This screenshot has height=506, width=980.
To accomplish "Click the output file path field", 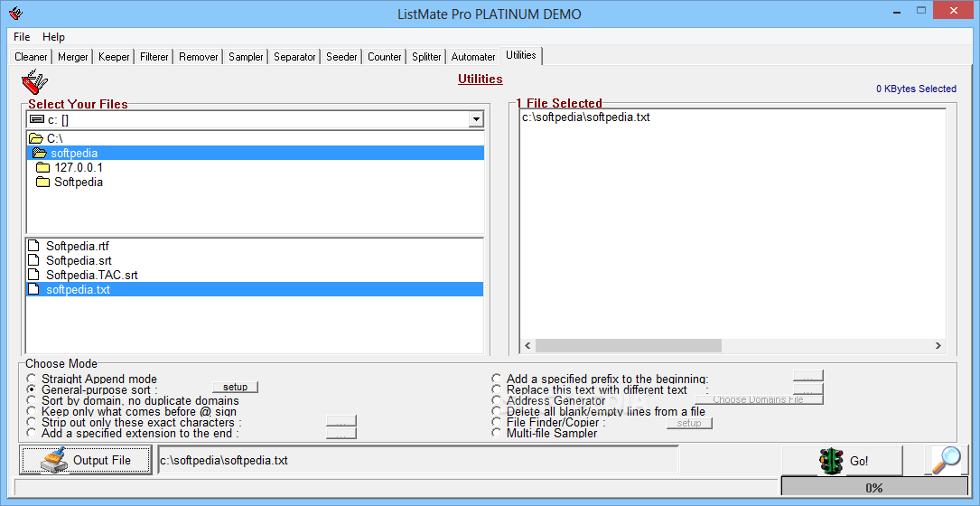I will (x=417, y=460).
